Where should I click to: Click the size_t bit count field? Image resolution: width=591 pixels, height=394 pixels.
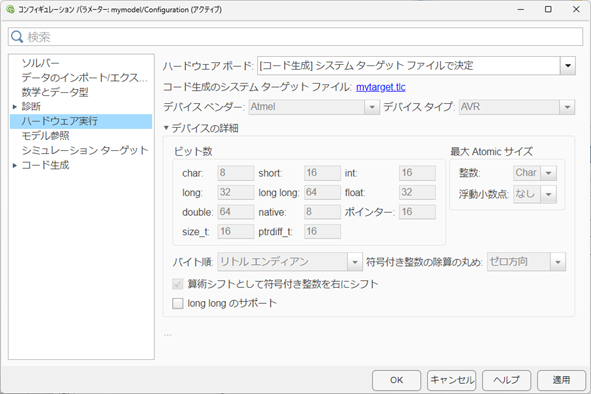click(x=236, y=231)
